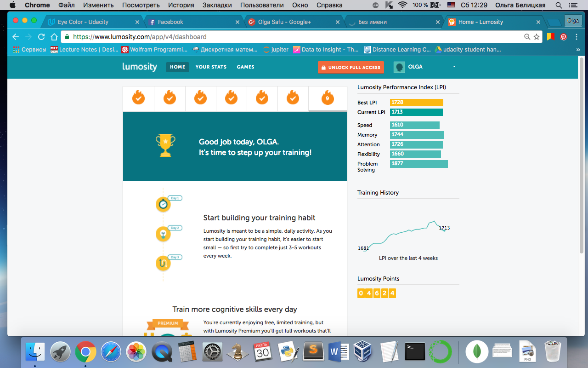Open the GAMES section
This screenshot has width=588, height=368.
click(245, 67)
